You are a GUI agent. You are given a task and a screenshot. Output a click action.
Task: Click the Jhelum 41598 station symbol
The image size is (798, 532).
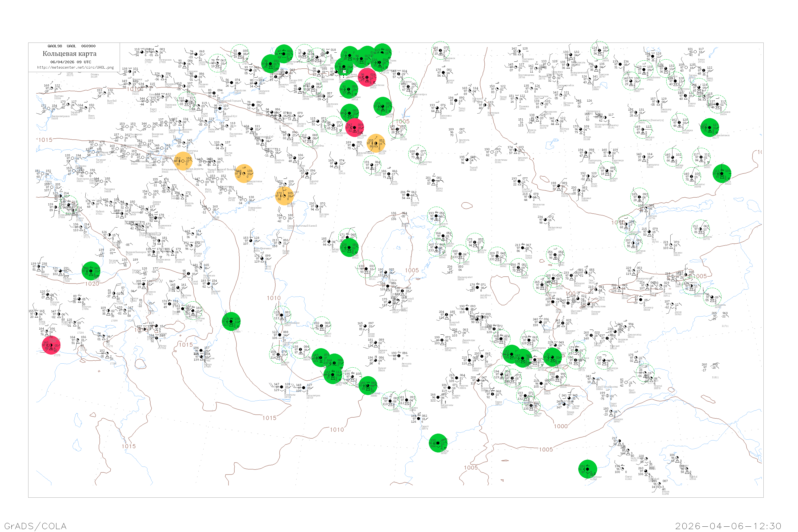click(x=659, y=484)
